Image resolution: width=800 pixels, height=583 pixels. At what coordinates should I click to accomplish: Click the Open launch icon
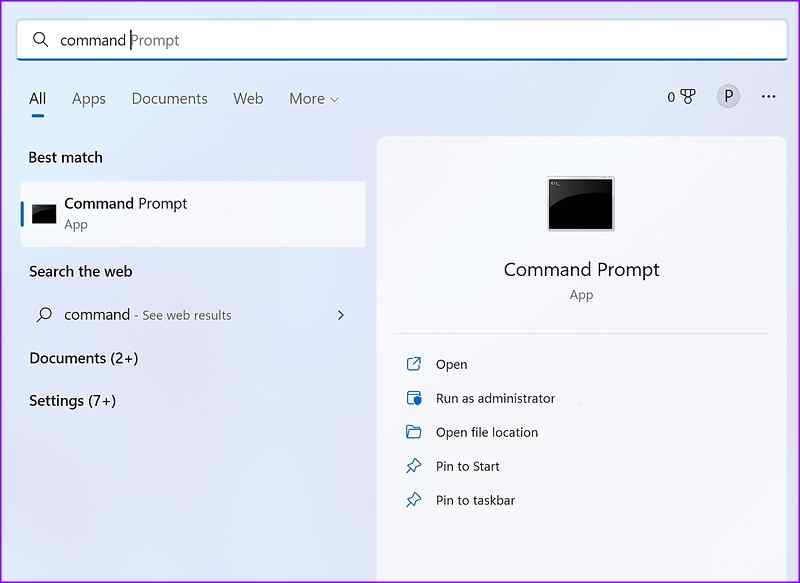tap(414, 364)
